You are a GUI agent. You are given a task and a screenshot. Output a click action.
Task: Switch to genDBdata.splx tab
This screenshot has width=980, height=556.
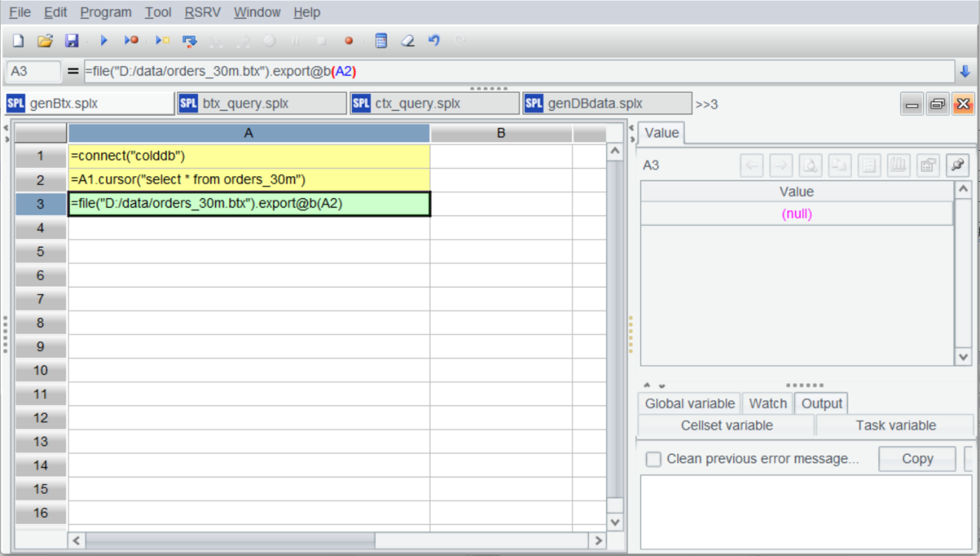pos(608,104)
